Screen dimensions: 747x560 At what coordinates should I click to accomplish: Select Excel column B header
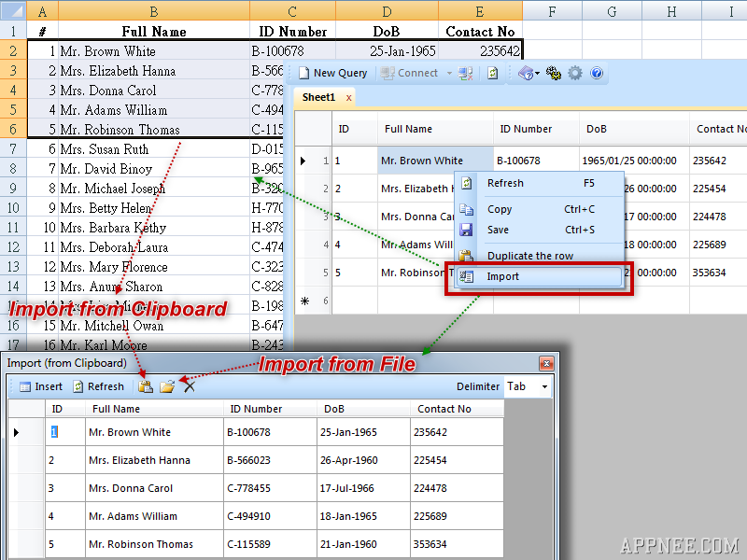[154, 10]
